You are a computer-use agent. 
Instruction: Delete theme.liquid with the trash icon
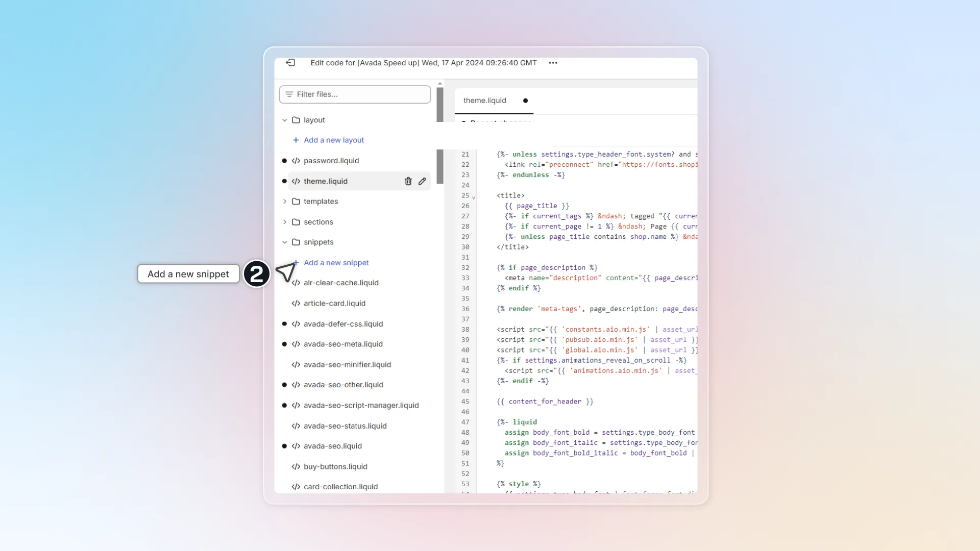(408, 181)
